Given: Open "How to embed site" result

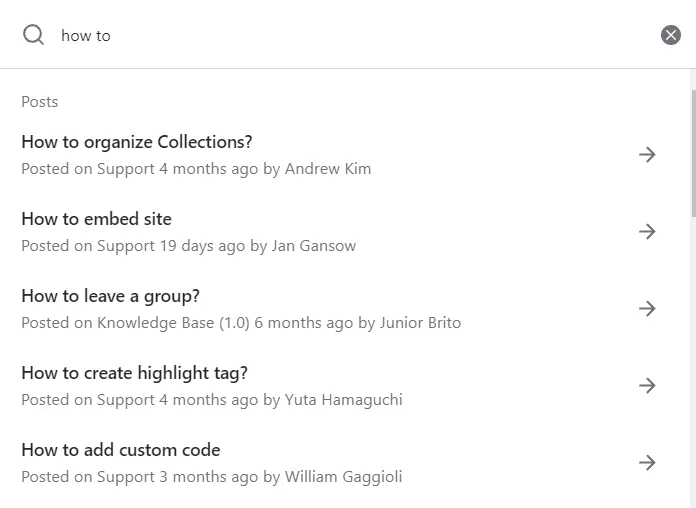Looking at the screenshot, I should point(97,219).
